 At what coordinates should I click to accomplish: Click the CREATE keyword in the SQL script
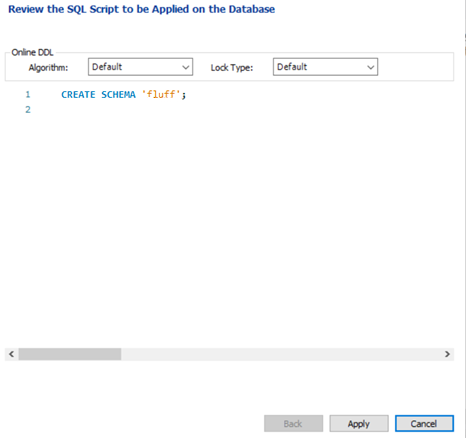tap(78, 95)
